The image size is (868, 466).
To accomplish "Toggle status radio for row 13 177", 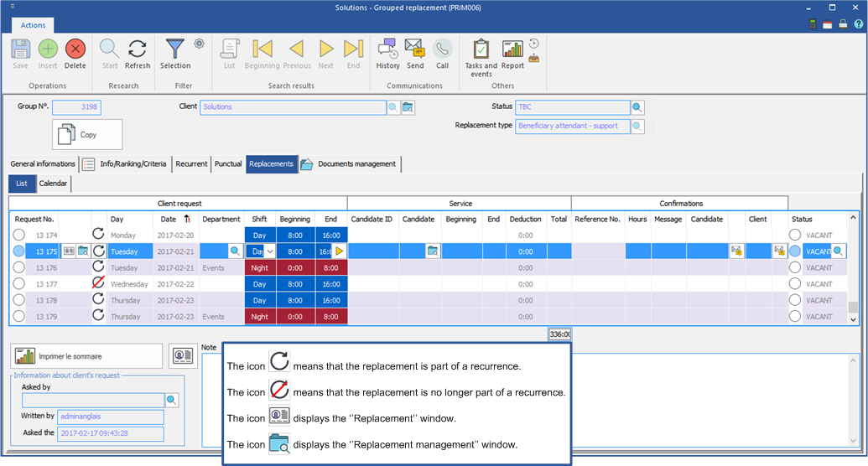I will coord(795,284).
